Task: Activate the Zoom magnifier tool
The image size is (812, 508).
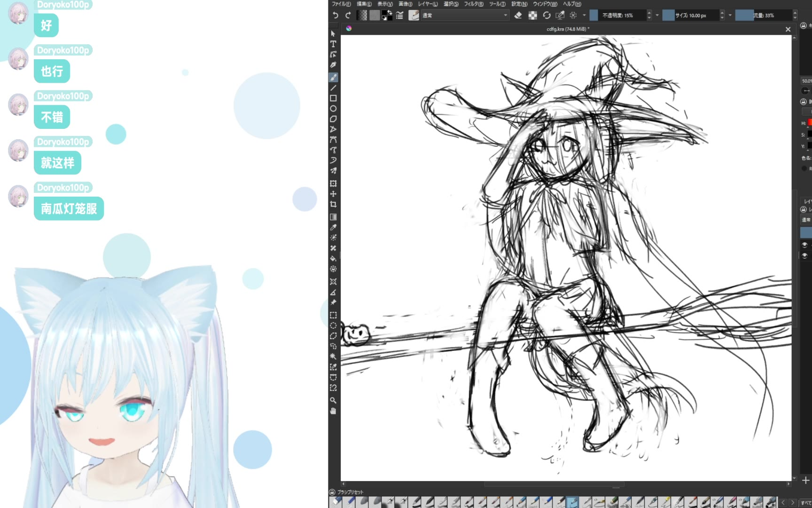Action: [333, 400]
